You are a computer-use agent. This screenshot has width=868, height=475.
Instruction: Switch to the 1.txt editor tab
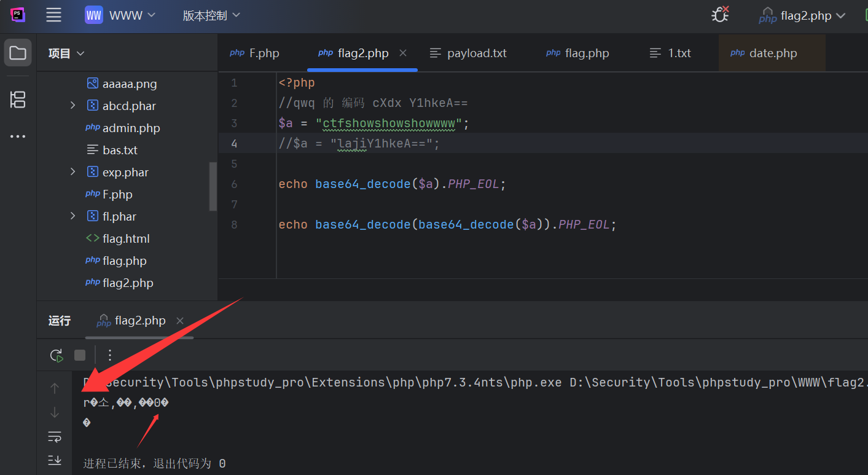tap(670, 53)
